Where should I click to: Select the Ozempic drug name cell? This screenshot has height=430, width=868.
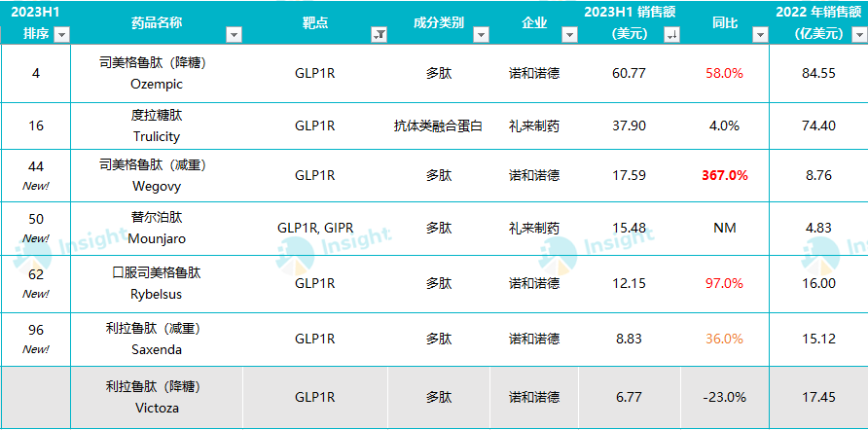coord(158,74)
